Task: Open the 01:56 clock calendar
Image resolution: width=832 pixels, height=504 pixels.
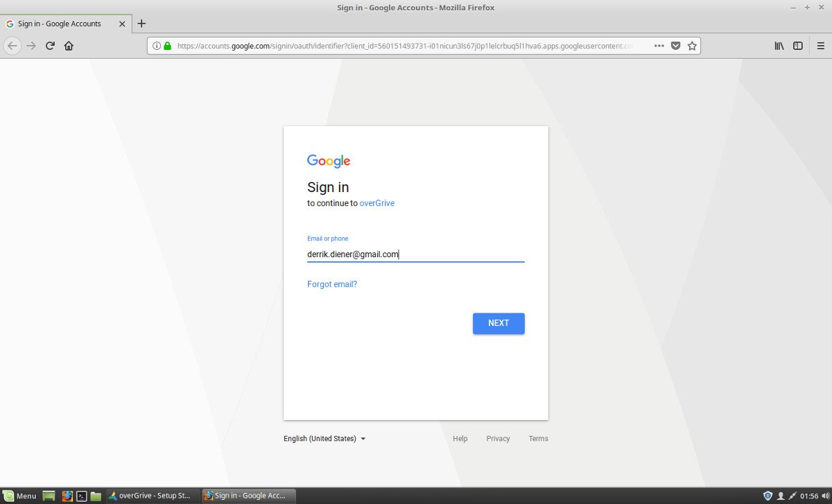Action: click(809, 496)
